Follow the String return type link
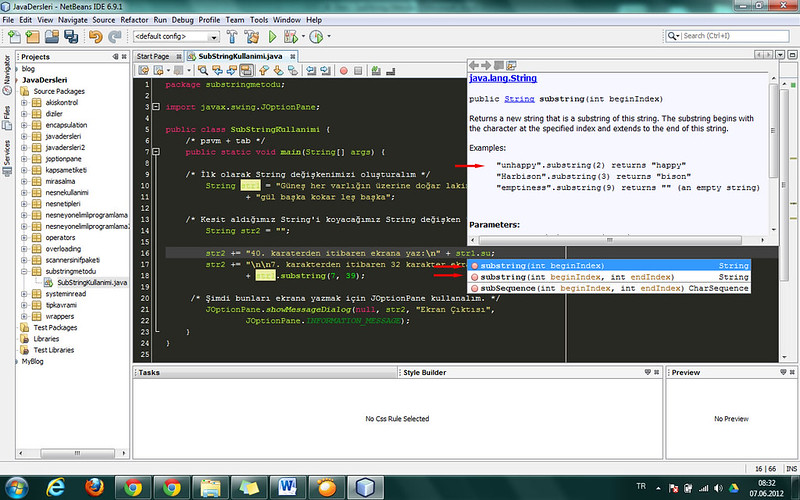Viewport: 800px width, 500px height. [519, 99]
